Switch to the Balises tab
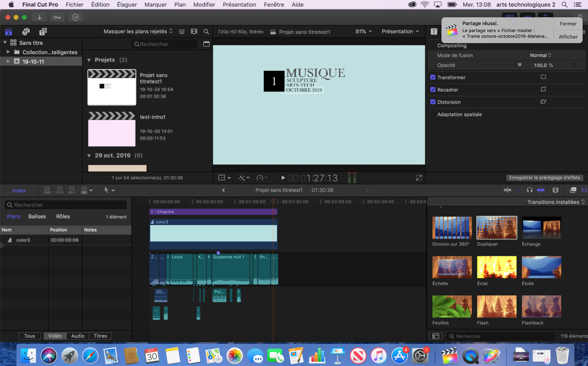This screenshot has height=366, width=588. pos(37,217)
